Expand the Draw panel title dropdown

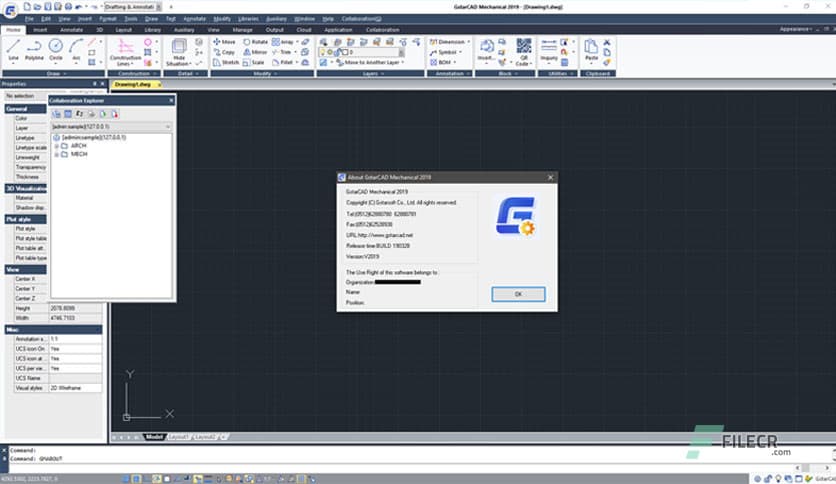65,74
